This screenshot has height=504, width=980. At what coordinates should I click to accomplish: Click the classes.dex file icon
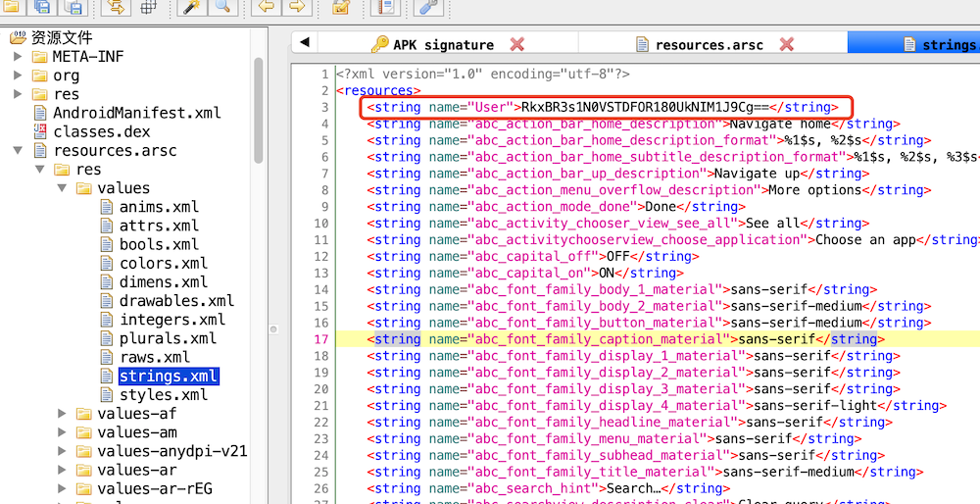(x=40, y=131)
